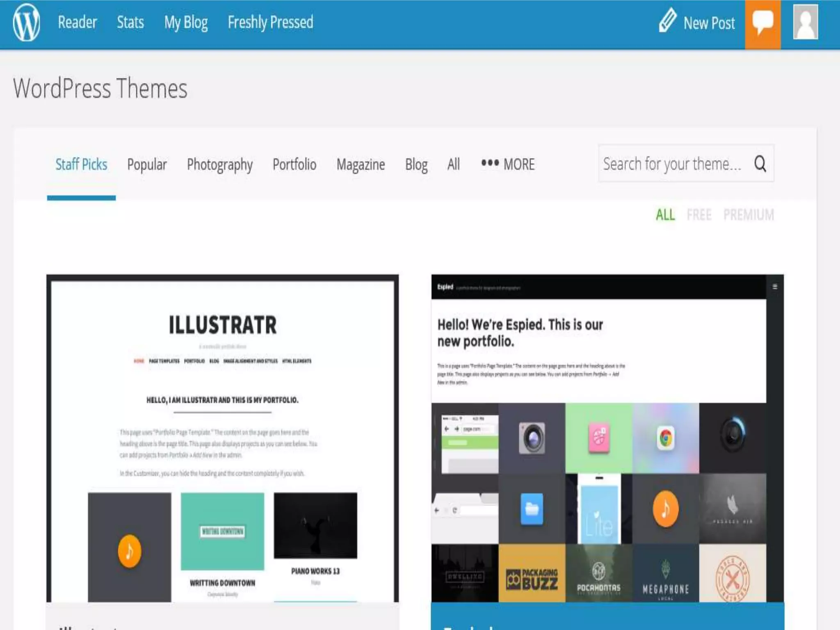Click the Chrome icon tile in Espied preview
The width and height of the screenshot is (840, 630).
click(665, 438)
